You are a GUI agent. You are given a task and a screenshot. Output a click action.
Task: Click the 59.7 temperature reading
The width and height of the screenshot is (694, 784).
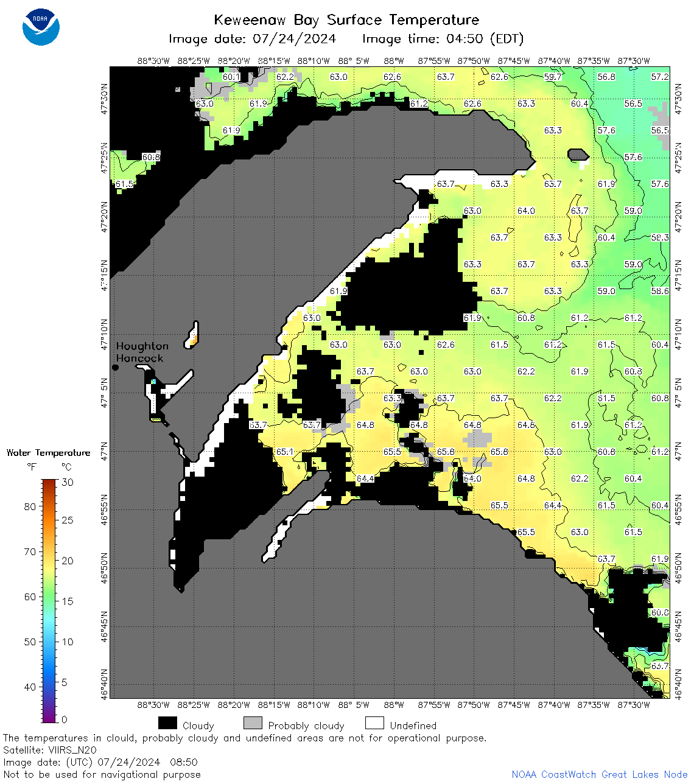point(553,77)
